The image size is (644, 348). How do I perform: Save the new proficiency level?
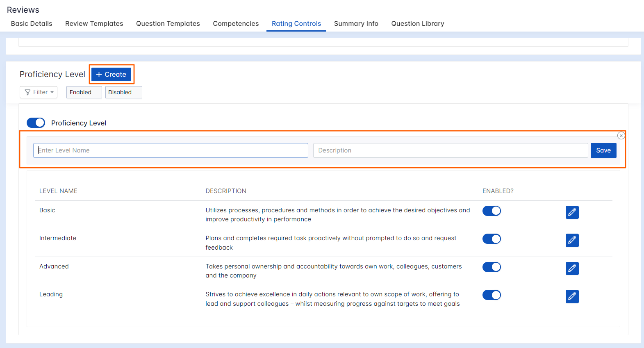click(x=603, y=150)
